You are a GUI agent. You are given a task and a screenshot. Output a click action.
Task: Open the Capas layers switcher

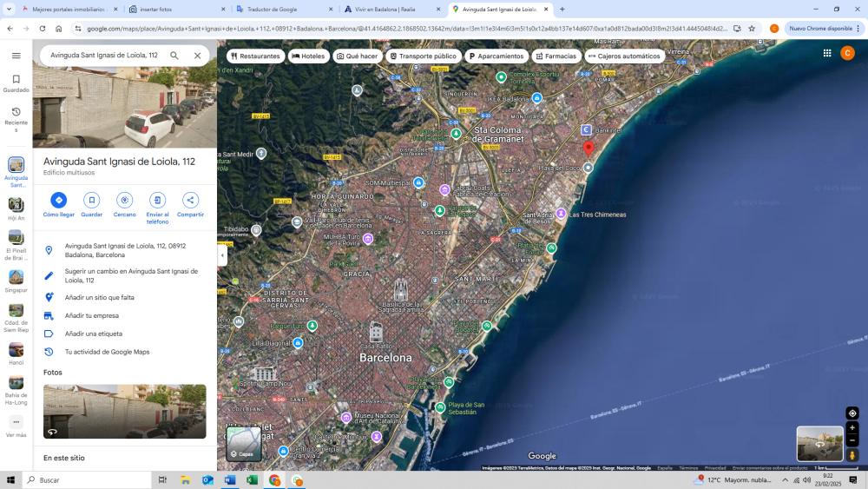[x=244, y=444]
